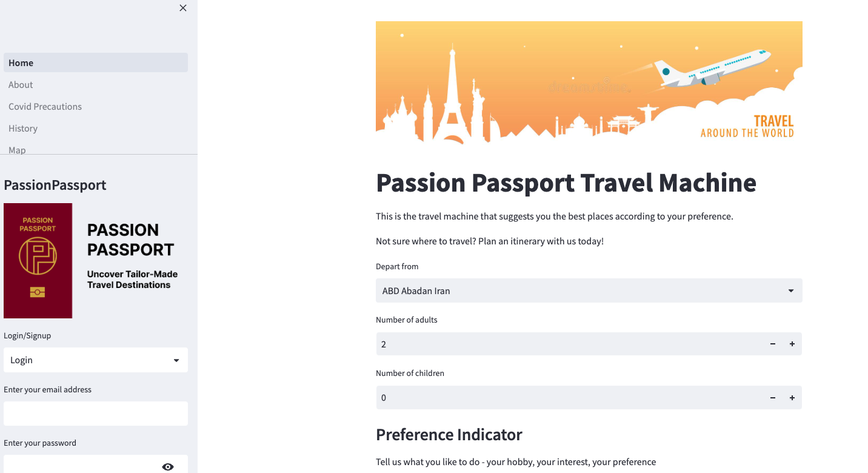Reveal the password with the eye icon
The height and width of the screenshot is (473, 868).
point(168,466)
